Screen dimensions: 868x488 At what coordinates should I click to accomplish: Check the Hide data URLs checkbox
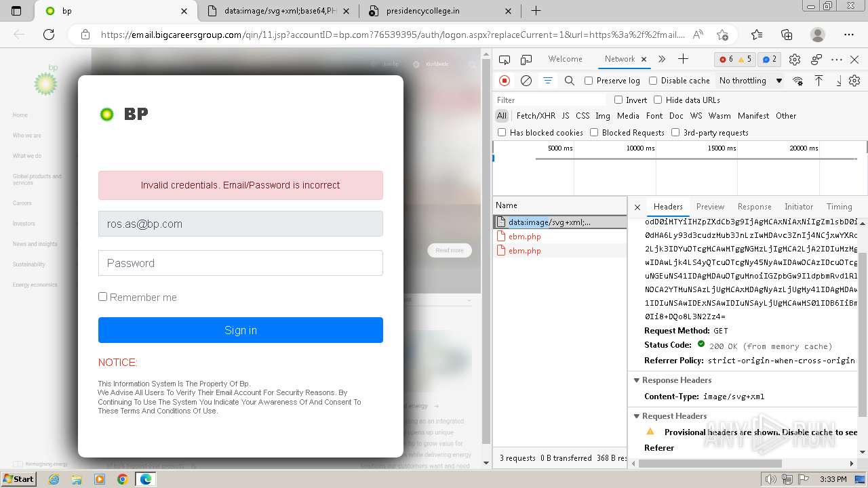658,100
